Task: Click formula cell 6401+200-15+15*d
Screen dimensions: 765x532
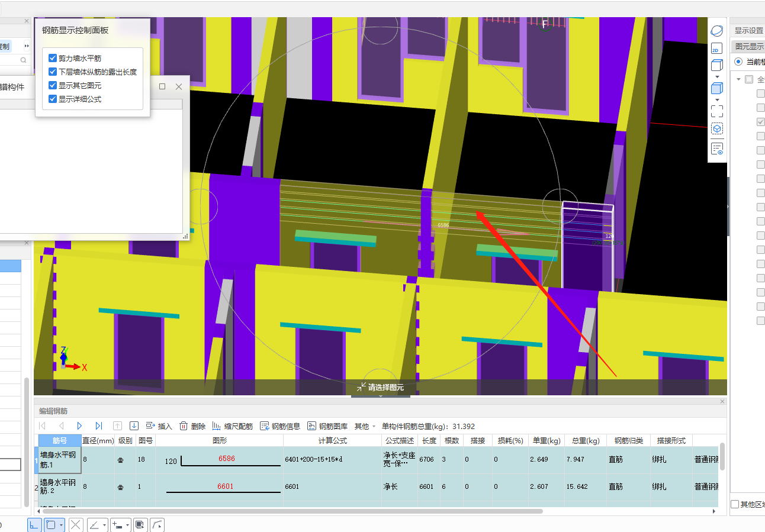Action: pyautogui.click(x=332, y=459)
